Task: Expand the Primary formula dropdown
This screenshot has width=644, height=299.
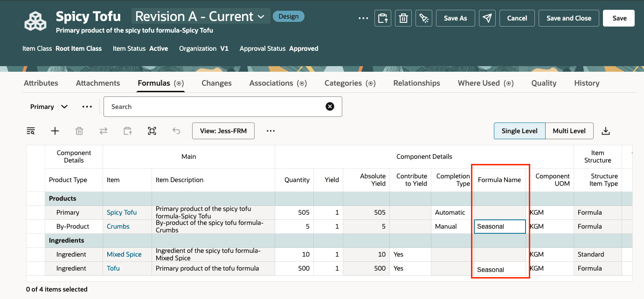Action: (48, 107)
